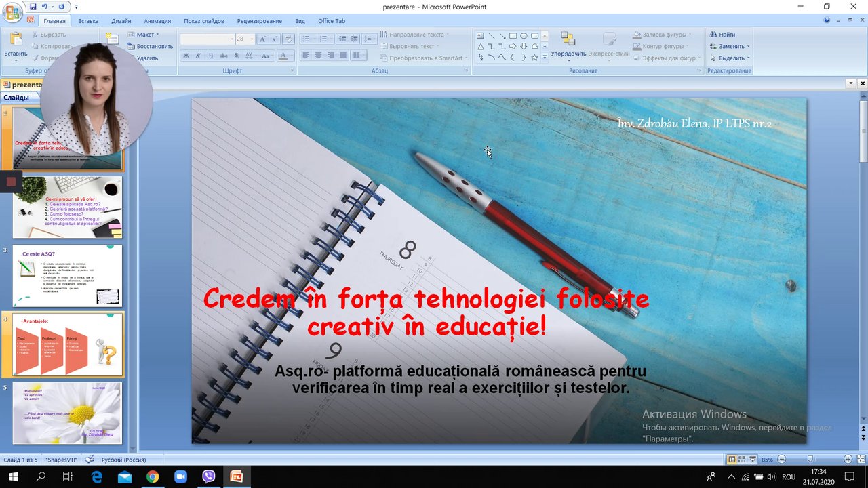Click the zoom in plus button
The image size is (868, 488).
coord(848,460)
